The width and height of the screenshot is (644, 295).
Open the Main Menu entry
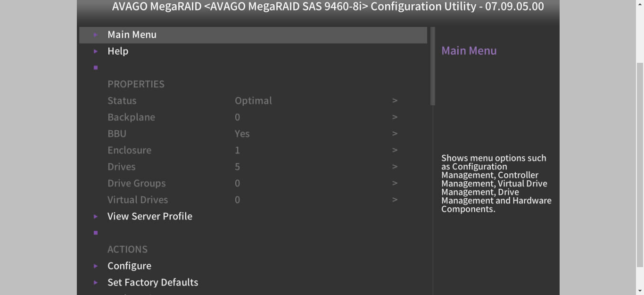tap(253, 35)
